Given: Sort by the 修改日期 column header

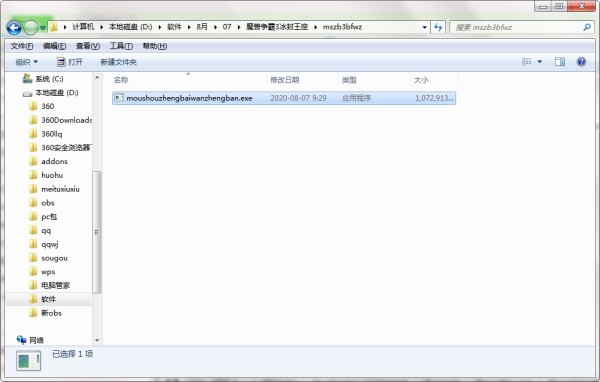Looking at the screenshot, I should 285,80.
